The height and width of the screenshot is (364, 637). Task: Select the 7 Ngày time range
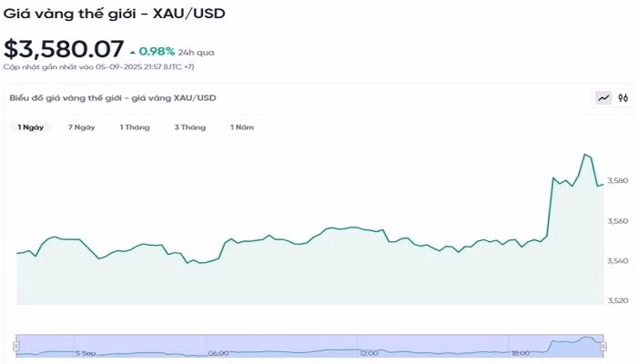click(x=82, y=127)
